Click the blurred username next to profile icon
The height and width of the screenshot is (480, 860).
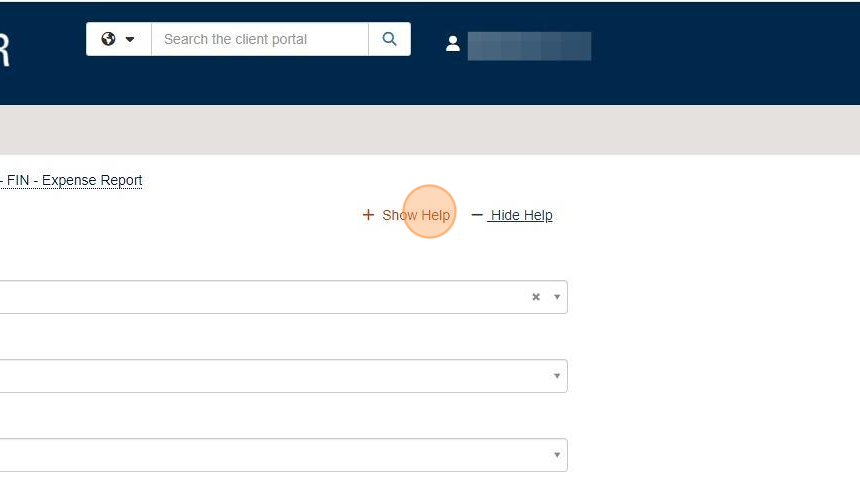[529, 46]
